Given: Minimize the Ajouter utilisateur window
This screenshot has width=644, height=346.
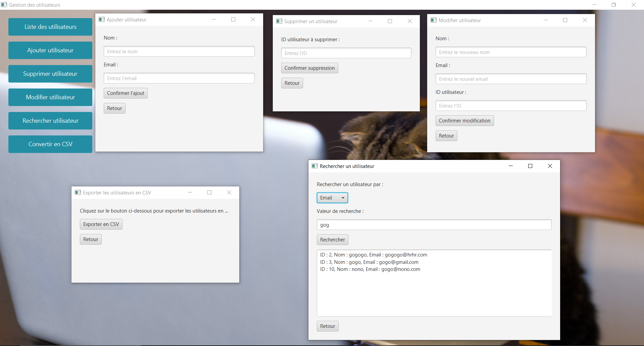Looking at the screenshot, I should (213, 19).
